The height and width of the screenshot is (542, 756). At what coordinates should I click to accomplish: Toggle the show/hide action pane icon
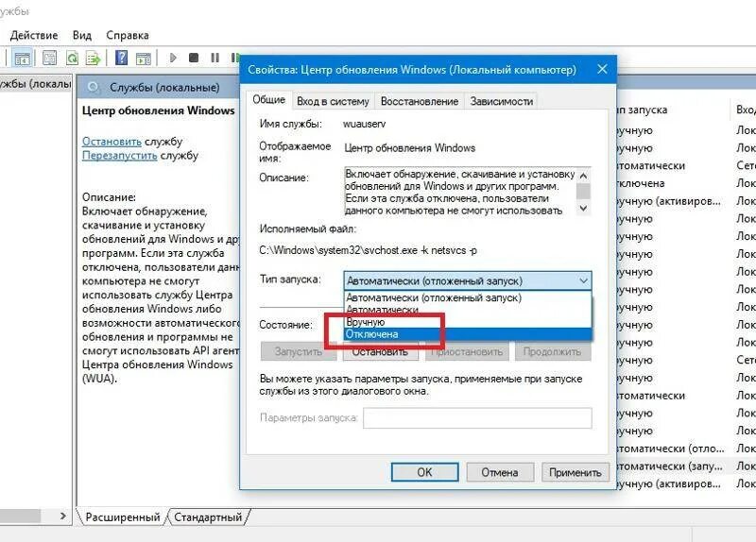point(144,59)
